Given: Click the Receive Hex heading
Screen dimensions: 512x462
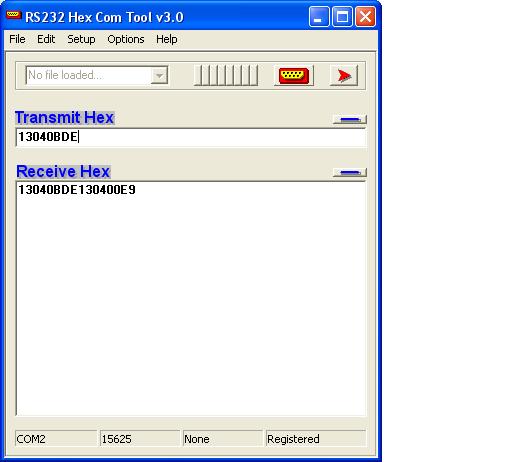Looking at the screenshot, I should point(63,171).
